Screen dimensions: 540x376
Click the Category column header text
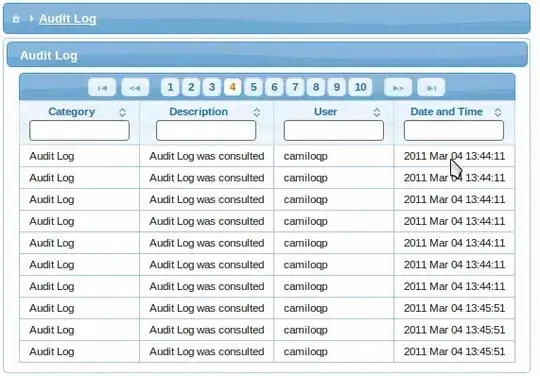click(72, 112)
